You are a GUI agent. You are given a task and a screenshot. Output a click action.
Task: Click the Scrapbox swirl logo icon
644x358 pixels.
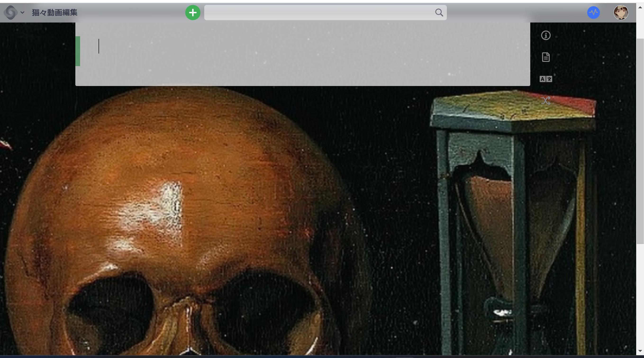click(10, 13)
